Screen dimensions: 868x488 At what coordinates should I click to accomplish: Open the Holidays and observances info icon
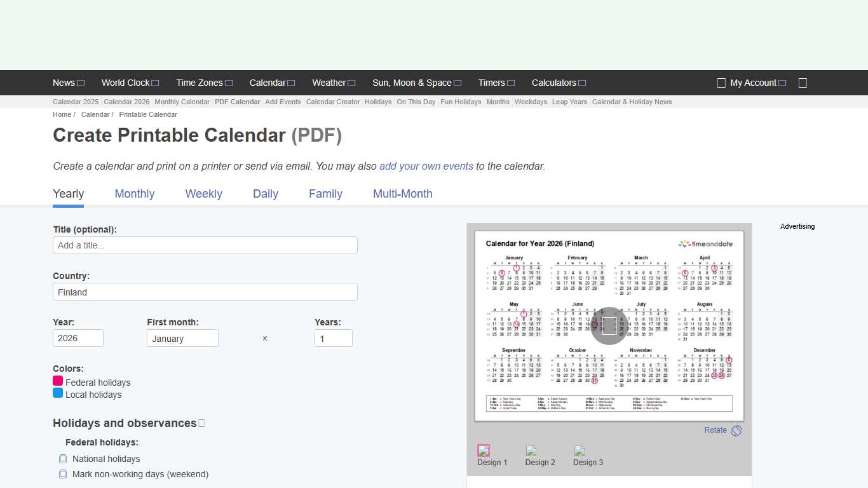coord(201,423)
